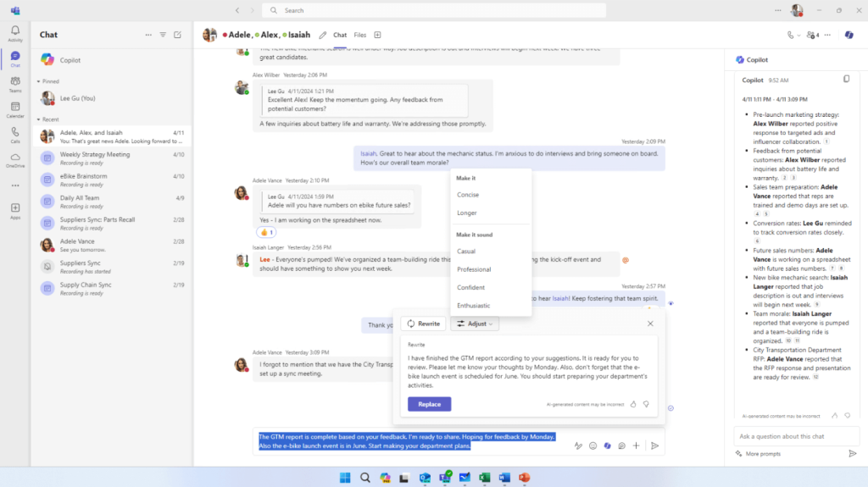Give thumbs up to the rewrite suggestion

(x=633, y=405)
